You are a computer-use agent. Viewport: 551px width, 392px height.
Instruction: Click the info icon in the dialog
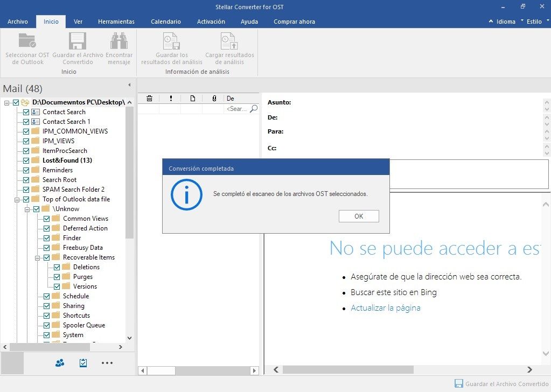[x=186, y=194]
